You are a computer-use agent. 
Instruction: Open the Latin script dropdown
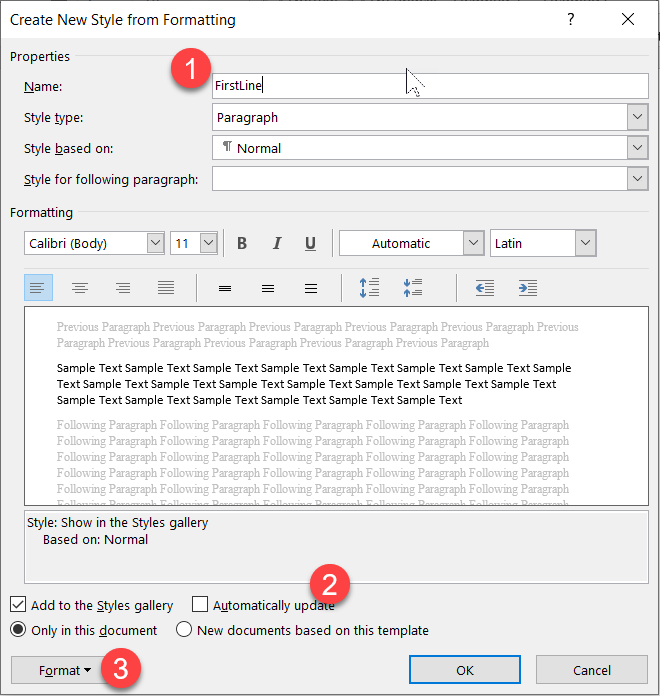[585, 243]
